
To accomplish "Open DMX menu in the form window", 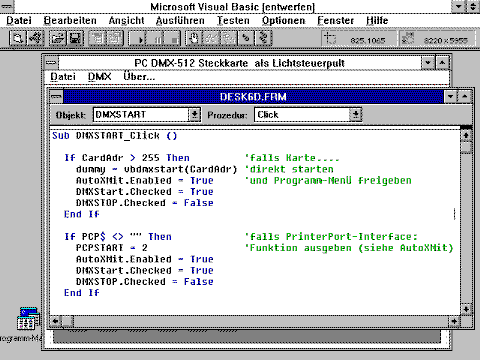I will (99, 77).
